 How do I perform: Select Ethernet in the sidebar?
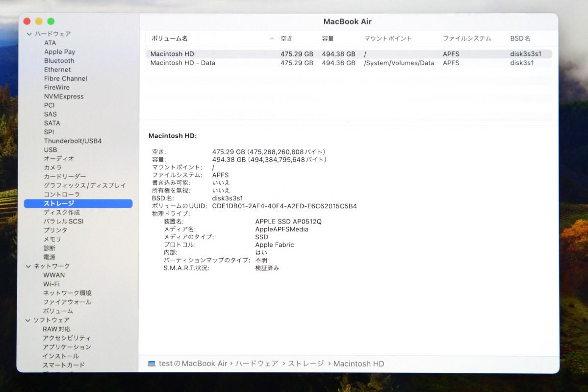pyautogui.click(x=57, y=70)
